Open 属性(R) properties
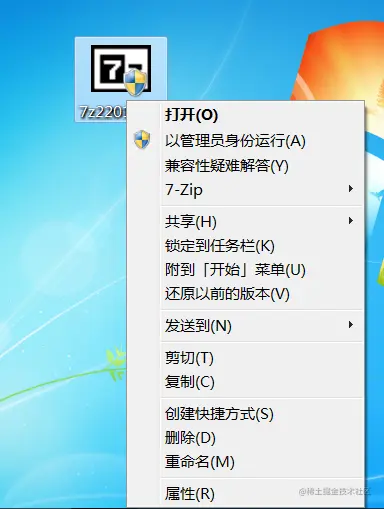The image size is (384, 509). coord(245,494)
